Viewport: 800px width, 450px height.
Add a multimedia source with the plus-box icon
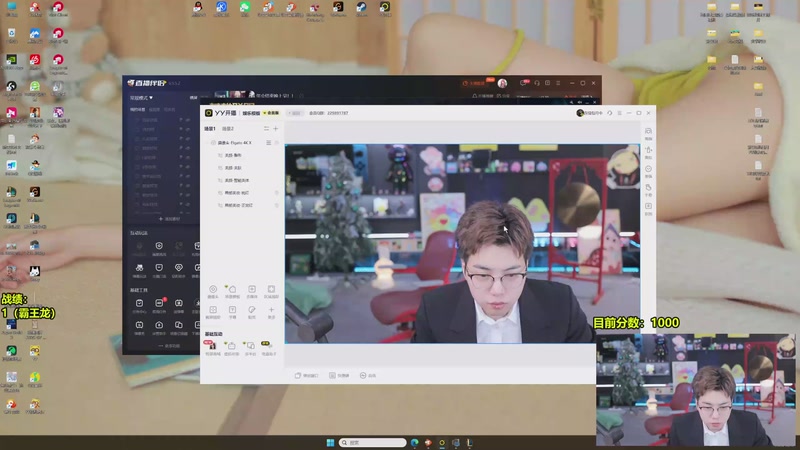[252, 291]
